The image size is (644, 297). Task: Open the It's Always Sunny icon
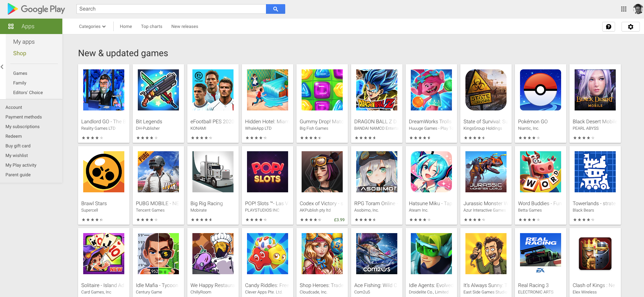[x=486, y=254]
